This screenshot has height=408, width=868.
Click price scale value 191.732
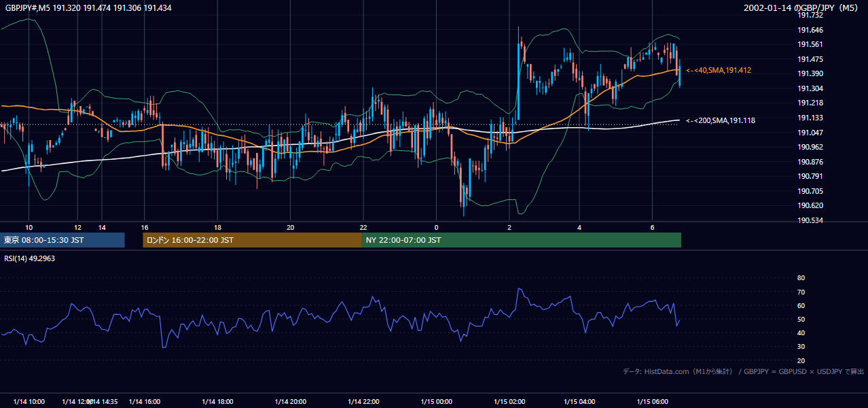[x=811, y=15]
